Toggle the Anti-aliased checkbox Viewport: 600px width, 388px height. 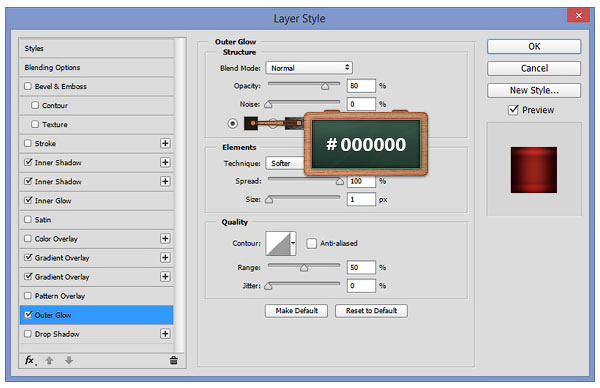click(x=311, y=243)
